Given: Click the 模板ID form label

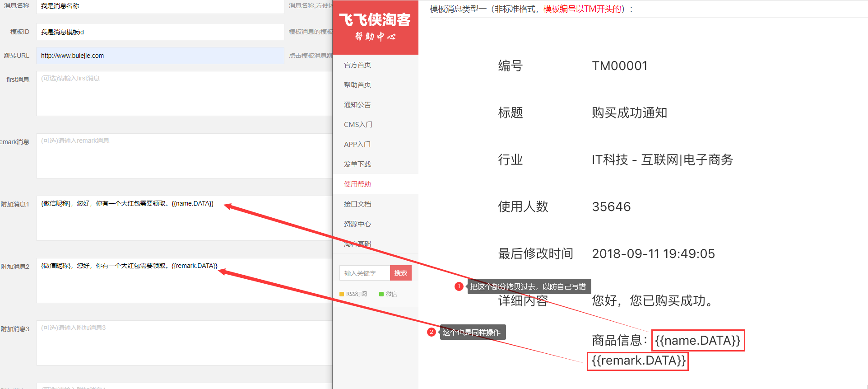Looking at the screenshot, I should (20, 32).
